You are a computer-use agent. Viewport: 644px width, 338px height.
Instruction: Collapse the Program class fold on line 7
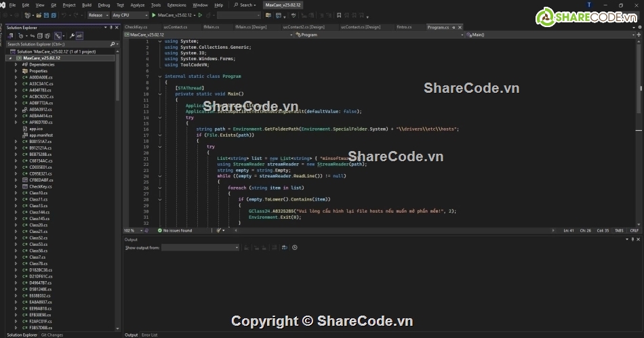point(160,77)
